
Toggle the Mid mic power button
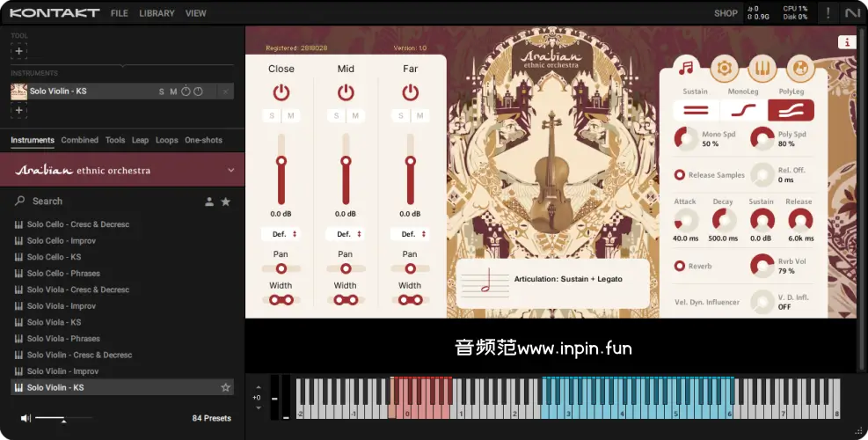click(346, 92)
